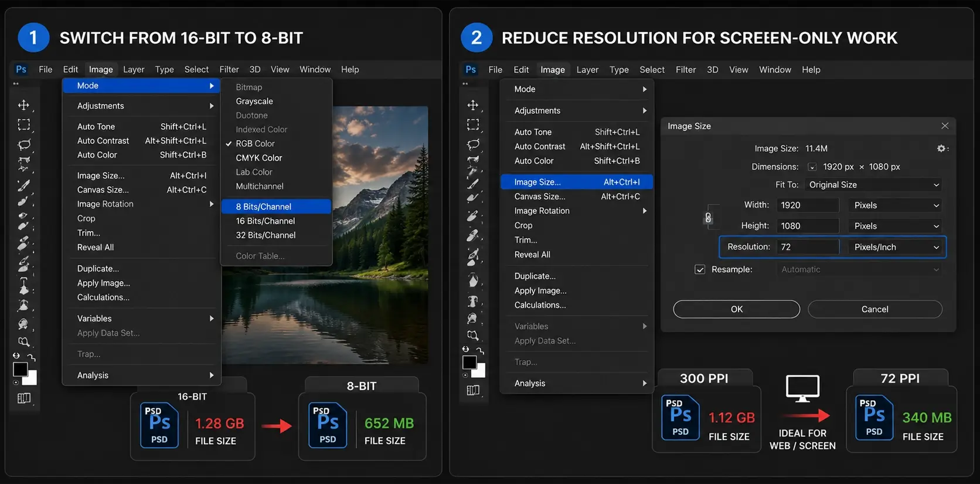Open the Resolution Pixels/Inch dropdown

tap(895, 247)
